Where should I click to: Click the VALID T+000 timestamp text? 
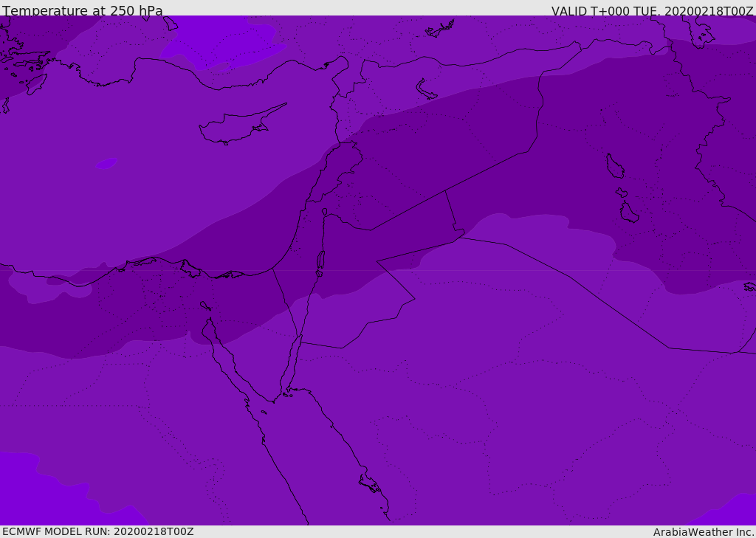(x=652, y=11)
